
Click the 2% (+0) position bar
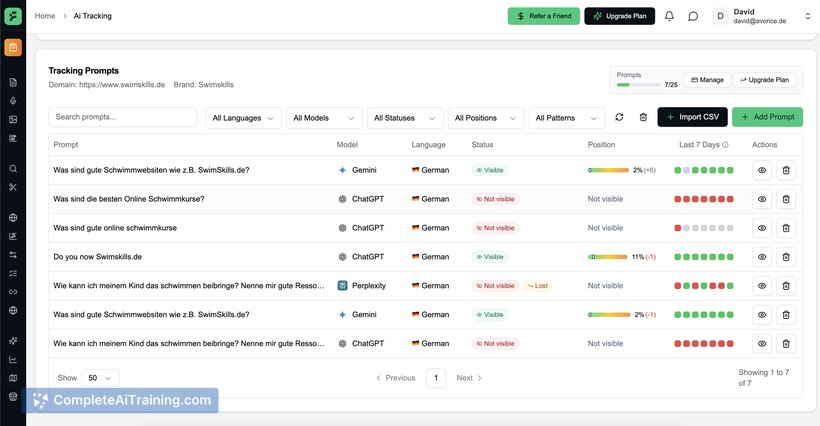pos(608,170)
